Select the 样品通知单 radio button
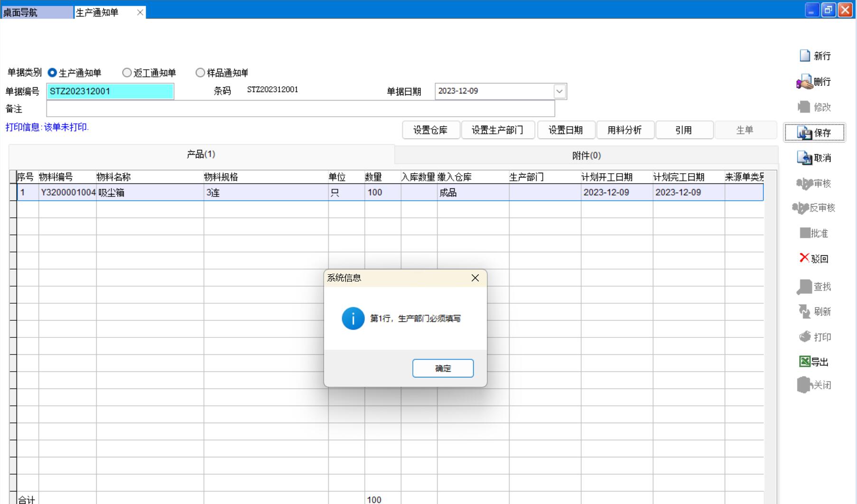The width and height of the screenshot is (857, 504). (x=200, y=73)
